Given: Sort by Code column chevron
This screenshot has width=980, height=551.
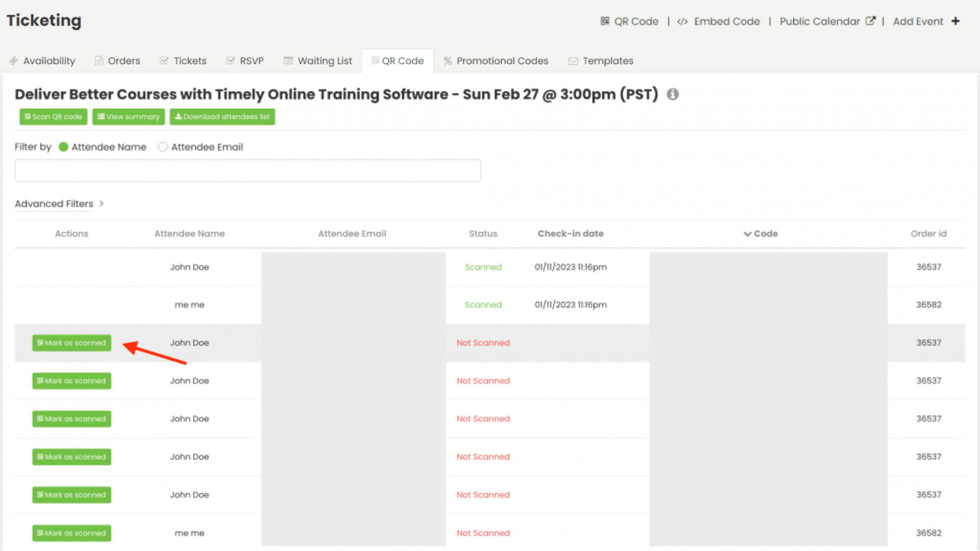Looking at the screenshot, I should pos(747,234).
